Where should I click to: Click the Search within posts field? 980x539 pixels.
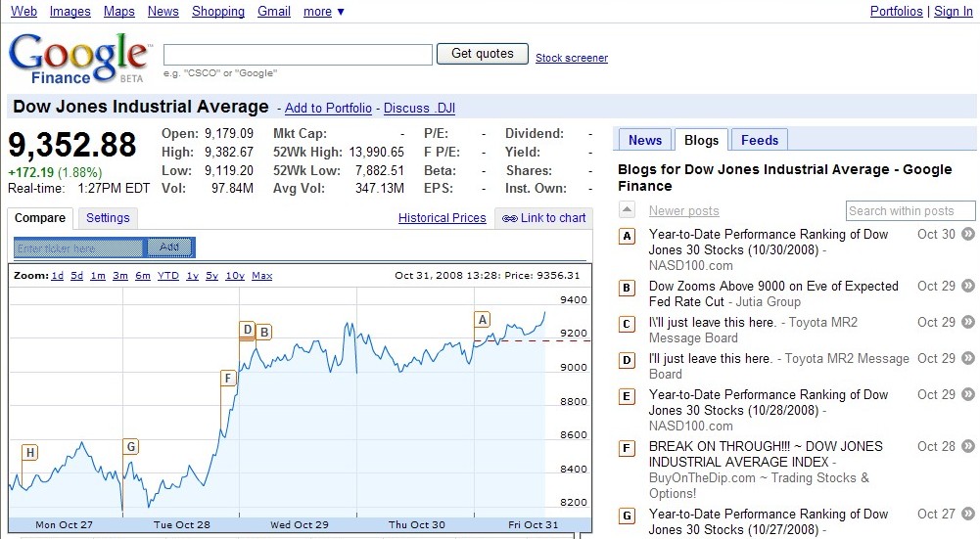[x=910, y=210]
